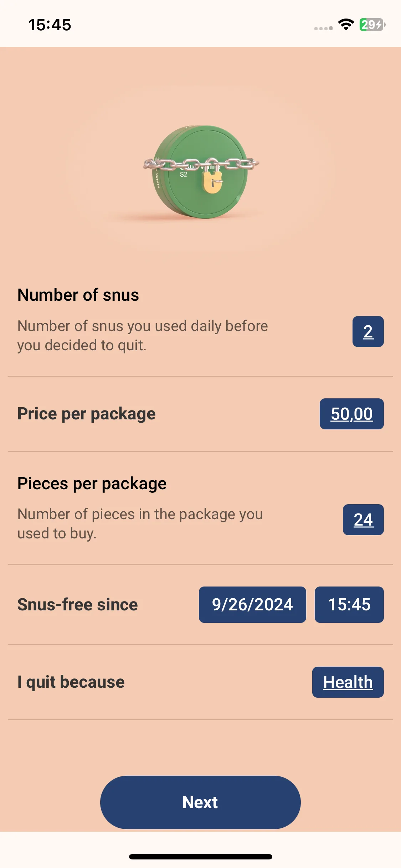Open the time picker showing 15:45

coord(349,605)
